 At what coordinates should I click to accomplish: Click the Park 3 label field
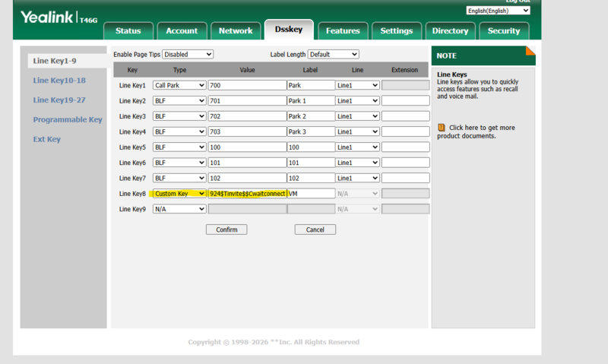pyautogui.click(x=311, y=131)
